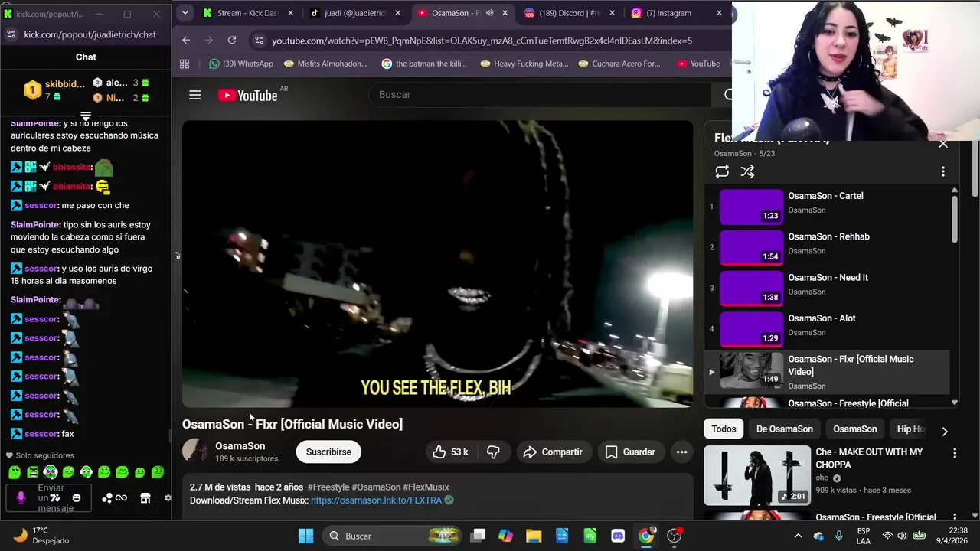Reload the YouTube page

point(232,40)
